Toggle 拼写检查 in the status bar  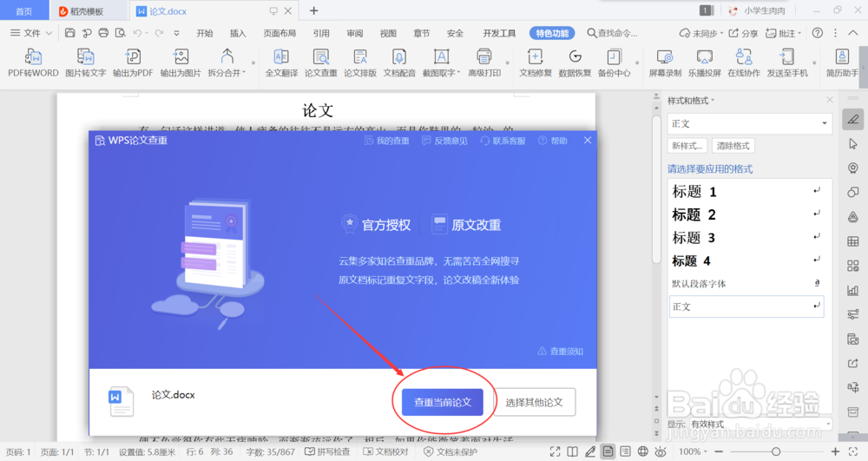(x=327, y=451)
